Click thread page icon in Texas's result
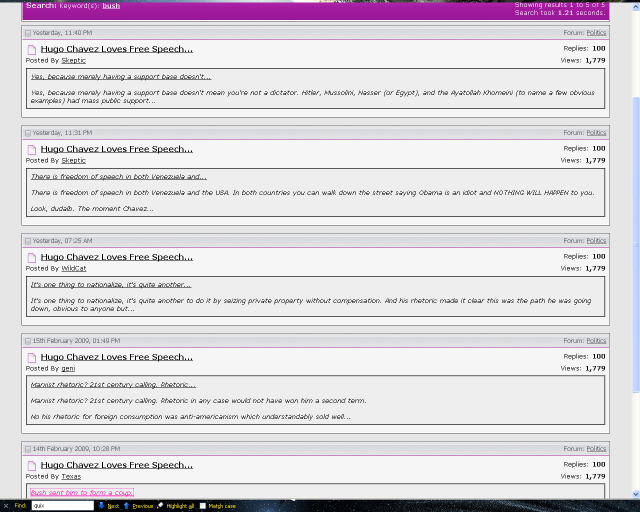The width and height of the screenshot is (640, 512). point(32,465)
